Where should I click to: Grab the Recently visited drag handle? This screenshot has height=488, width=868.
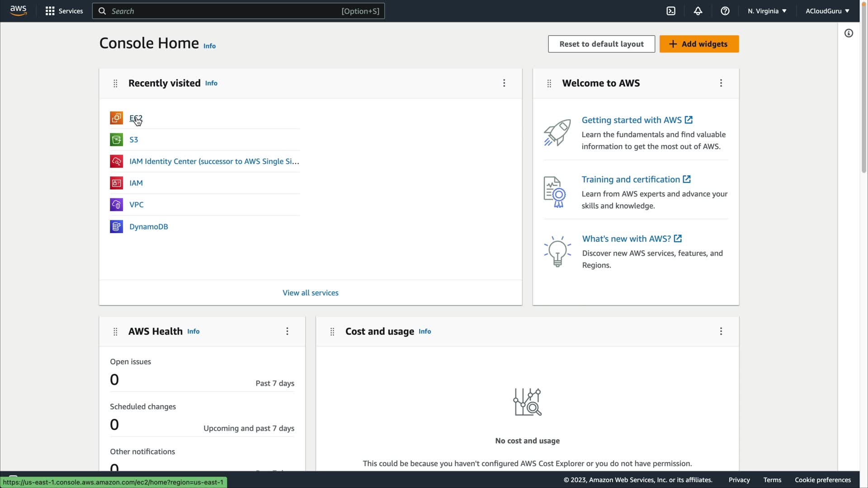(115, 83)
